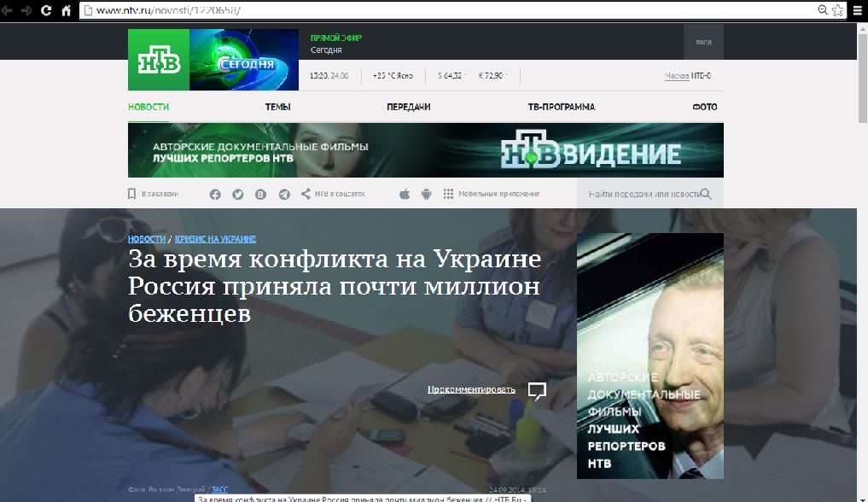Click the Мобильные приложения text label
The width and height of the screenshot is (868, 502).
tap(498, 194)
